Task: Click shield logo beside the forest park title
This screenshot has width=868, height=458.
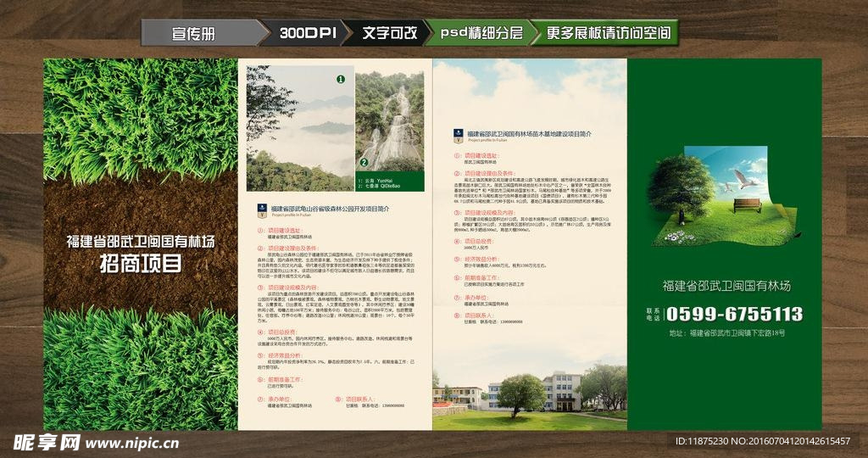Action: (263, 210)
